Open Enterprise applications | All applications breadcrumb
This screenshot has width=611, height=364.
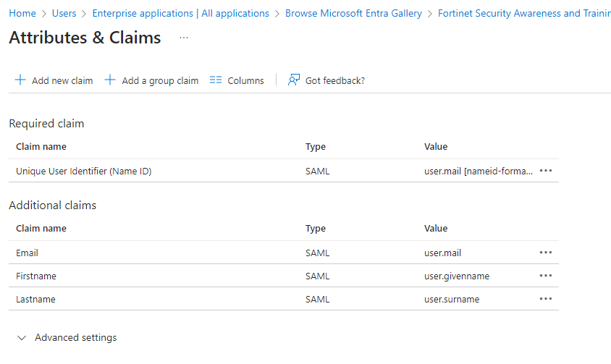click(181, 14)
